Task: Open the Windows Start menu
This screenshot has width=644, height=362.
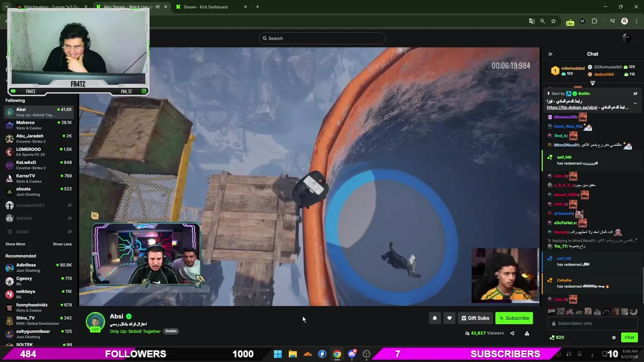Action: 278,354
